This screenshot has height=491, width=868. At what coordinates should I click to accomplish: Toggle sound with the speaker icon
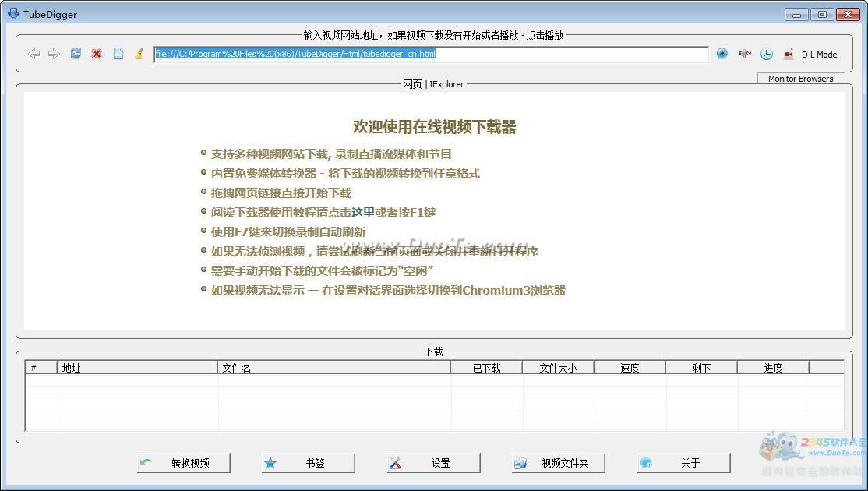coord(744,54)
